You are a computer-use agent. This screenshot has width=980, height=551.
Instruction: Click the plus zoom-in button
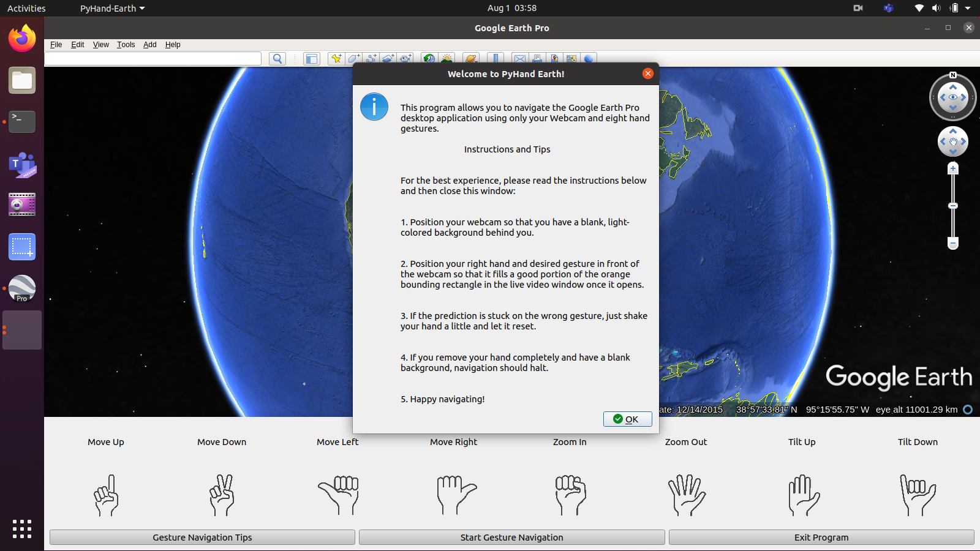(953, 168)
